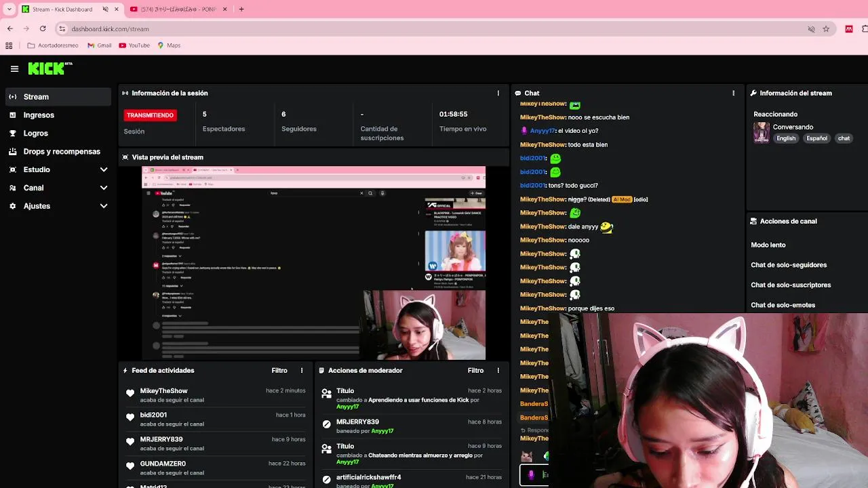The width and height of the screenshot is (868, 488).
Task: Go back with the browser back arrow
Action: tap(9, 28)
